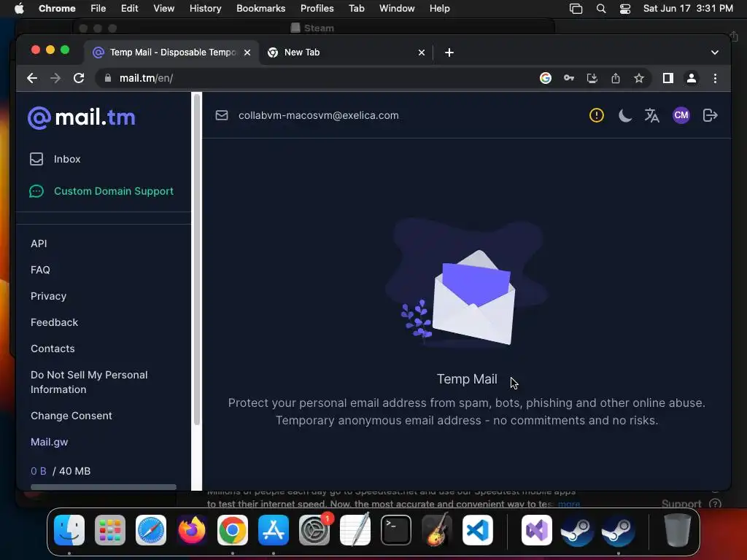This screenshot has height=560, width=747.
Task: Open the Privacy page
Action: (x=49, y=296)
